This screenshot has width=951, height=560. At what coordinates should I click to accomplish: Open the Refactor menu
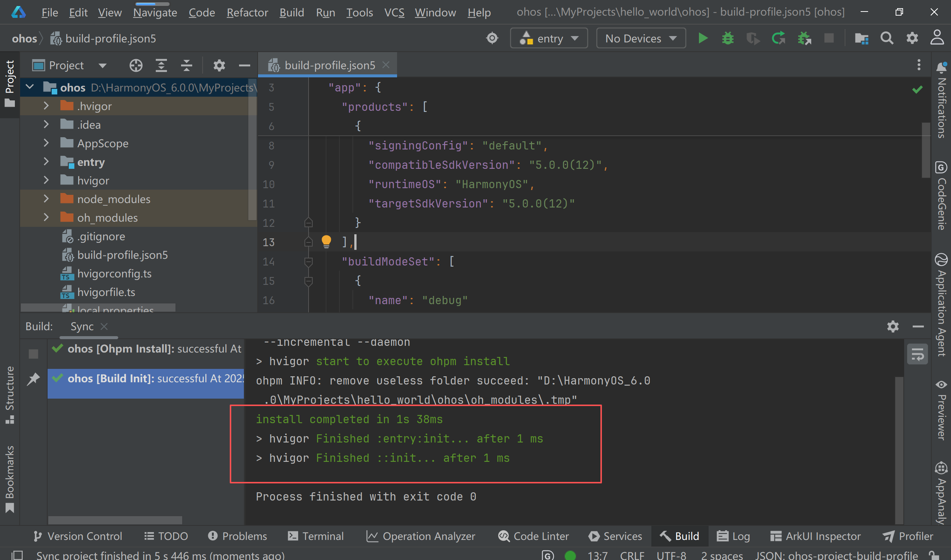click(x=247, y=12)
